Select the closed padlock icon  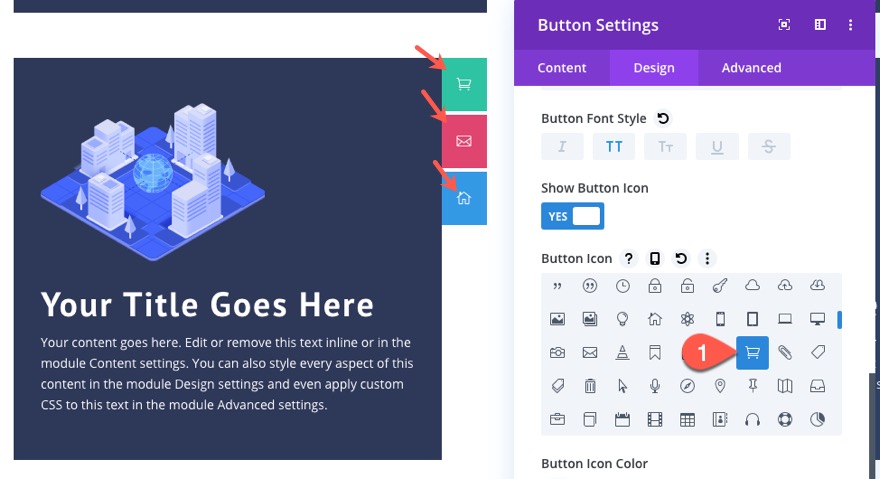tap(655, 286)
